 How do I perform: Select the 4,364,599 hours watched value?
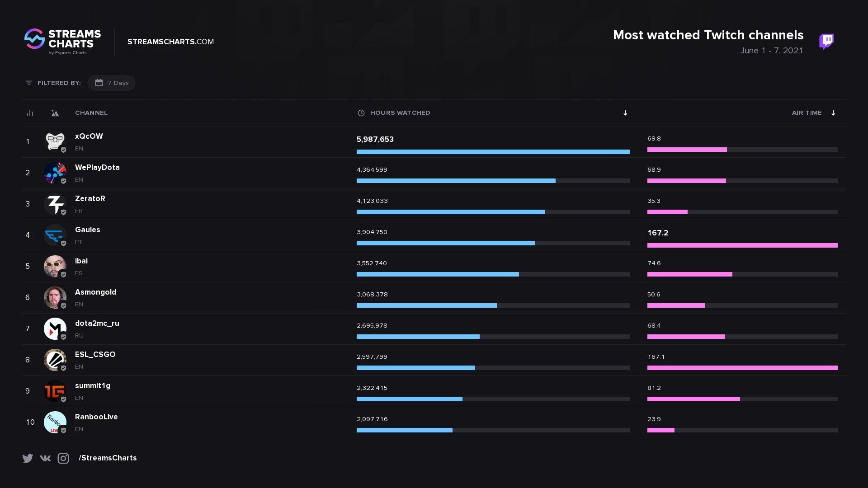pyautogui.click(x=372, y=169)
